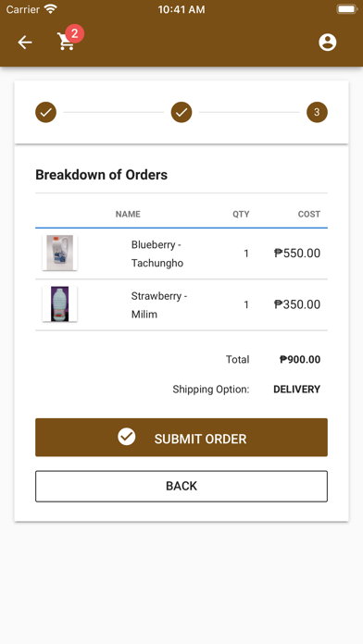Open the shopping cart icon
Viewport: 363px width, 644px height.
pyautogui.click(x=66, y=43)
